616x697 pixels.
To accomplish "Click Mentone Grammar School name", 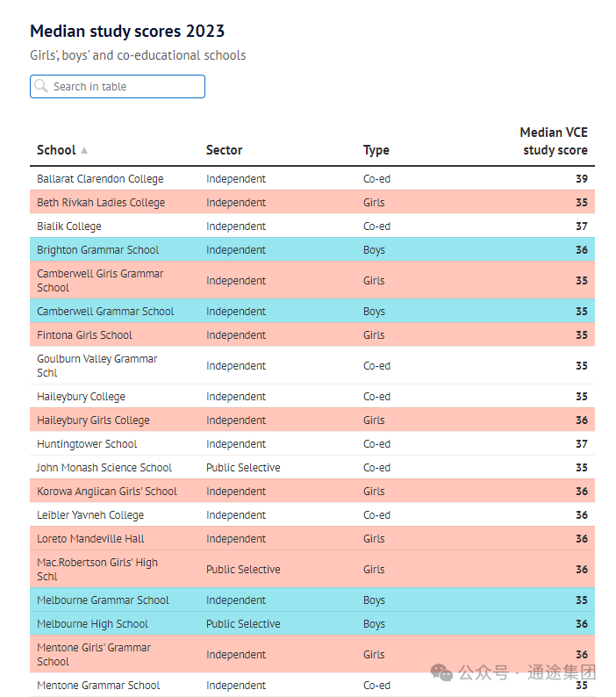I will (x=98, y=686).
